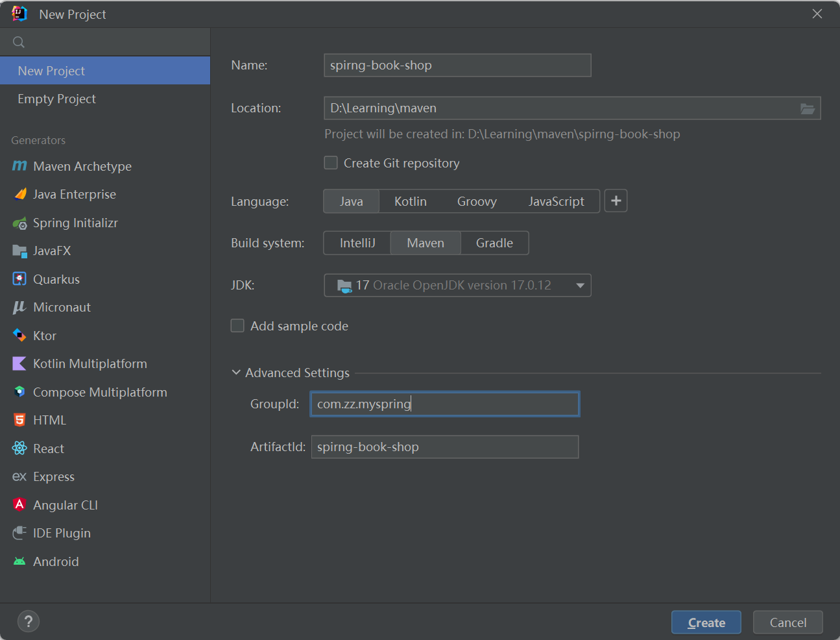Click into the Name text field
The image size is (840, 640).
(457, 65)
